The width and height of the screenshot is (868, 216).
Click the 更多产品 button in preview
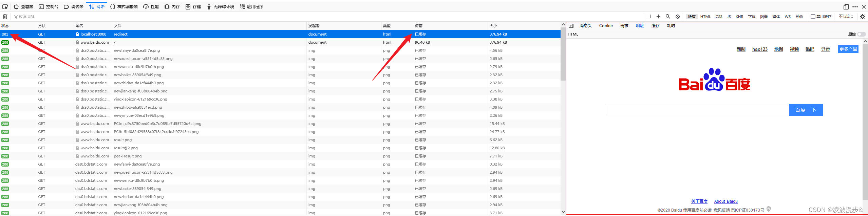point(848,49)
